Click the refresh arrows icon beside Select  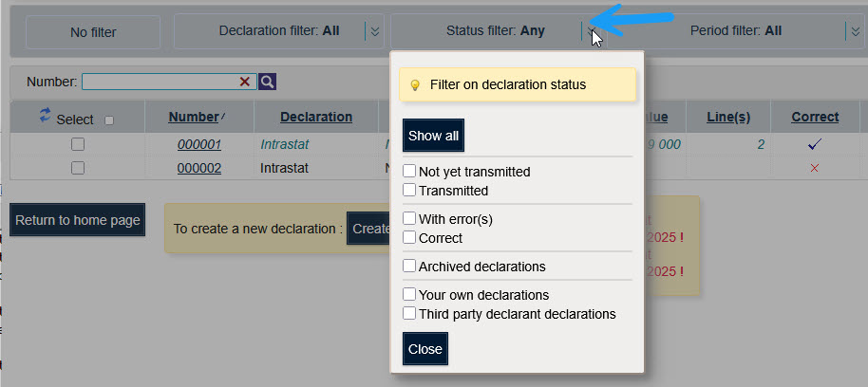45,116
